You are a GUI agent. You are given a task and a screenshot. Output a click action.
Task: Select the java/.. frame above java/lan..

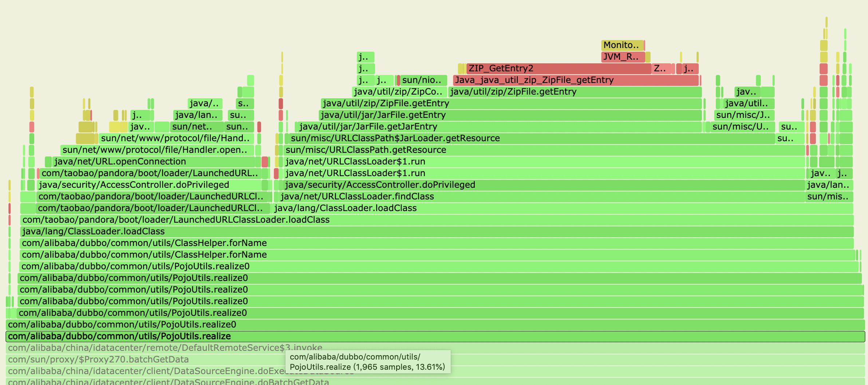(205, 103)
